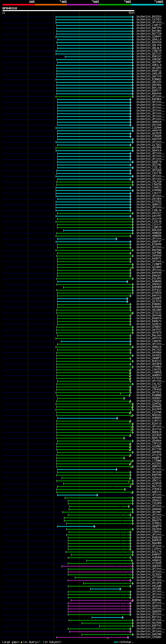This screenshot has height=644, width=166.
Task: Click the query end position label 514
Action: (x=131, y=13)
